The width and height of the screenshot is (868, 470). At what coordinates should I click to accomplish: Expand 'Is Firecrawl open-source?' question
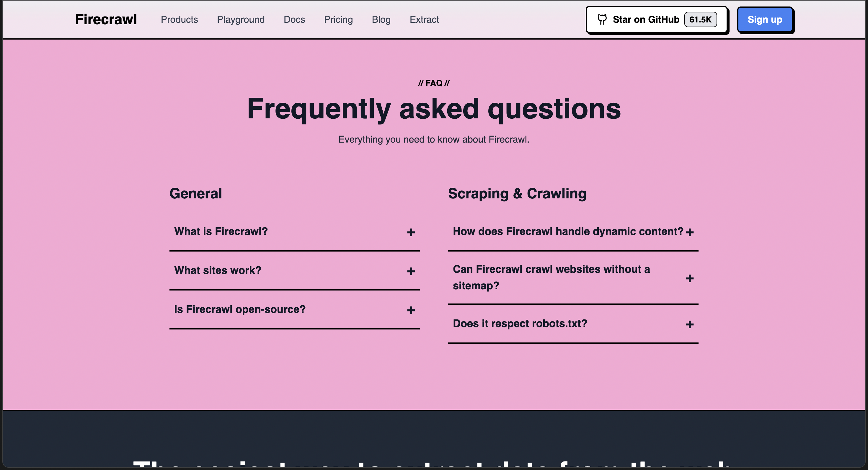(239, 309)
